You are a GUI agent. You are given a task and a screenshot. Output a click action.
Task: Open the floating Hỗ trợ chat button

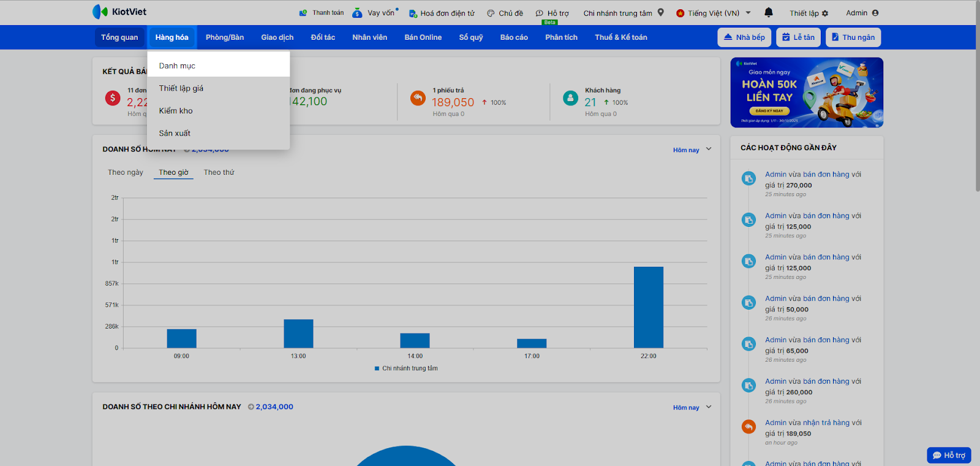point(949,455)
